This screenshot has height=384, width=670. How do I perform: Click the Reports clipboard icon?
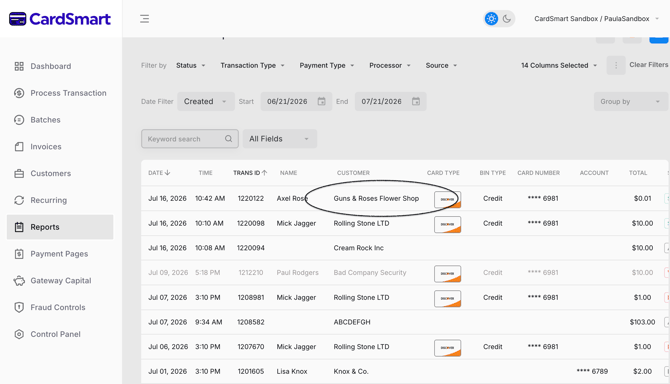pyautogui.click(x=19, y=227)
